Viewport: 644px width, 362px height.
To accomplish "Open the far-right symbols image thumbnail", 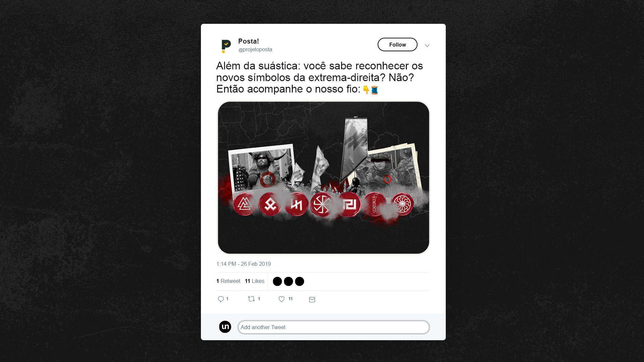I will (x=323, y=178).
